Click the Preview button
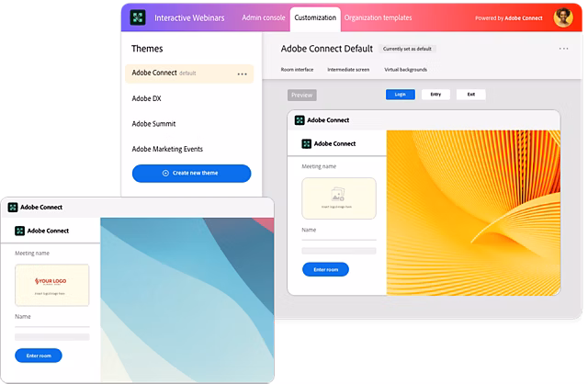The width and height of the screenshot is (588, 384). (302, 95)
